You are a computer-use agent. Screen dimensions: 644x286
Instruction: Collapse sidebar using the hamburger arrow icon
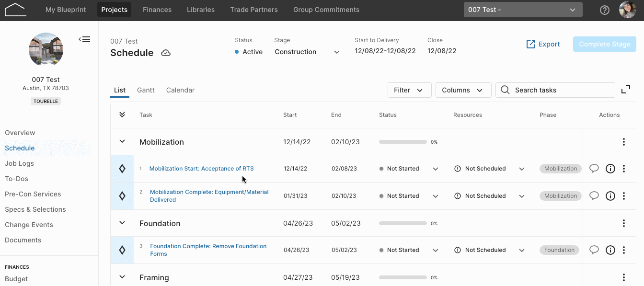(84, 39)
